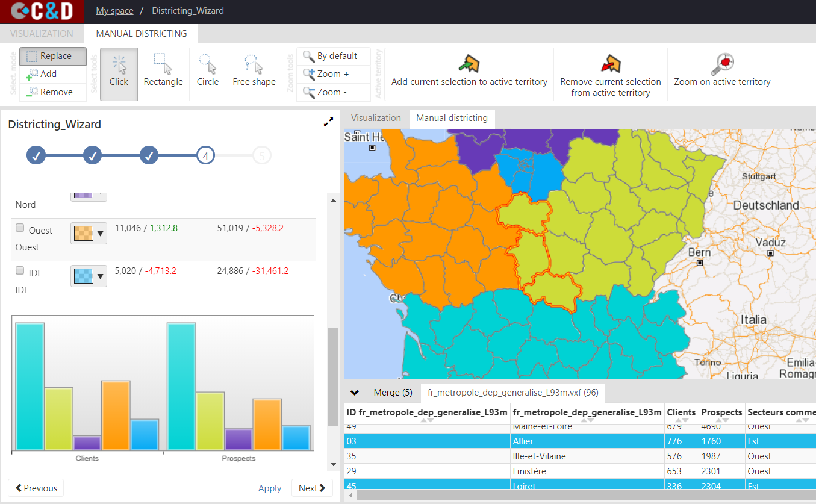
Task: Click the Ouest value 11,046 / 1,312.8
Action: tap(146, 228)
